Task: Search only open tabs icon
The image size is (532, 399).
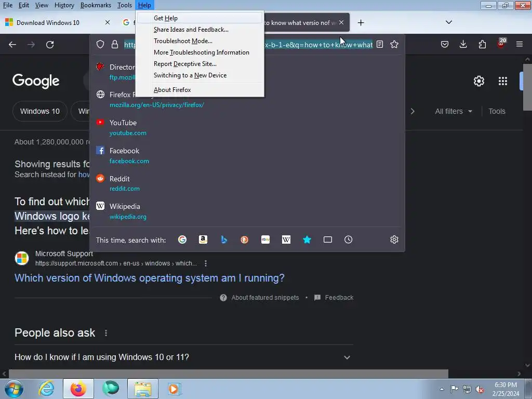Action: pyautogui.click(x=328, y=240)
